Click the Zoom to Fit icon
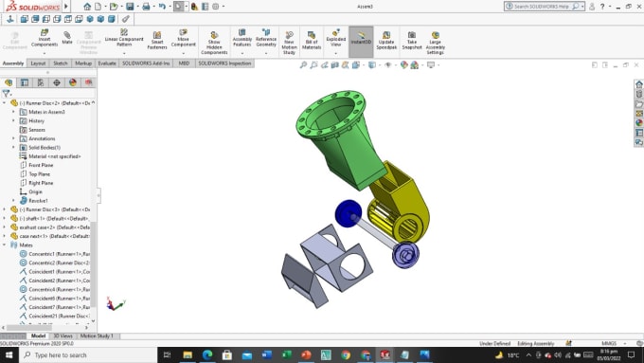The width and height of the screenshot is (644, 363). pyautogui.click(x=303, y=65)
